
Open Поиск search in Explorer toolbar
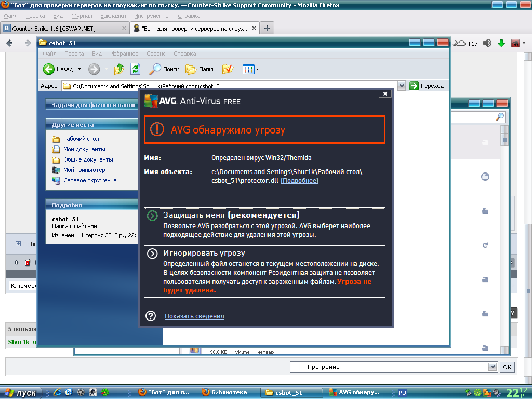164,69
